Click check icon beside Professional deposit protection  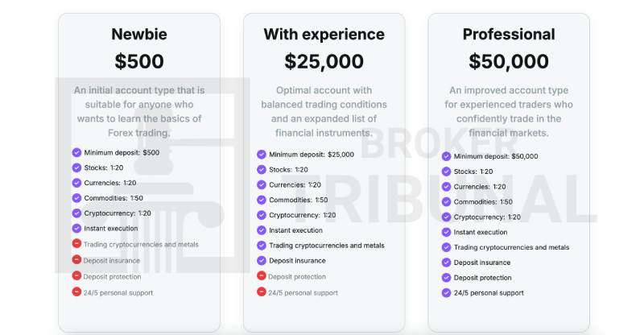point(447,277)
